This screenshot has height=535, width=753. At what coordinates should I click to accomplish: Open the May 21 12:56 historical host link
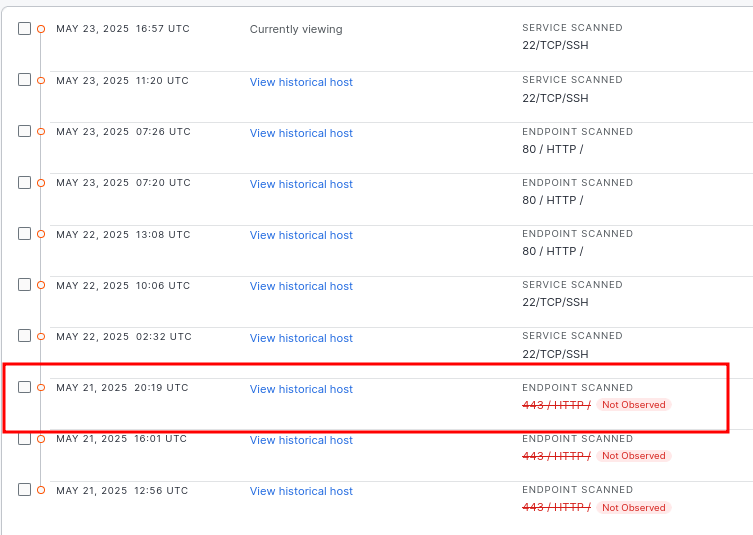tap(301, 491)
